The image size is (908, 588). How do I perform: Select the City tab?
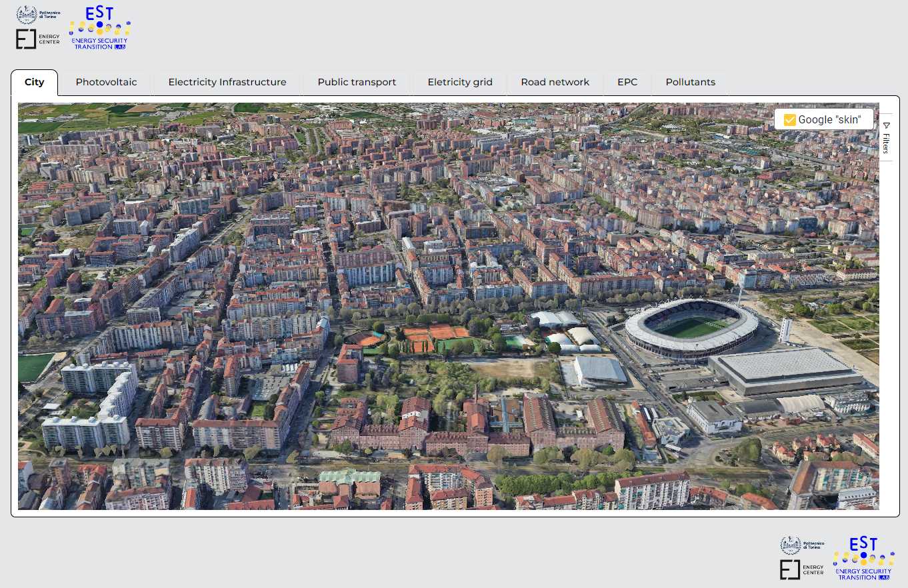pos(35,82)
